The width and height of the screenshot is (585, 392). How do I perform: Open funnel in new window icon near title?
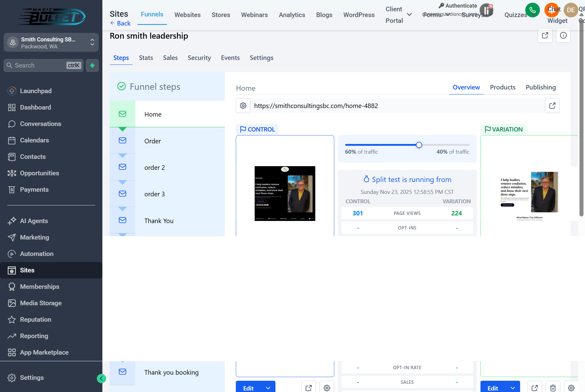point(545,35)
